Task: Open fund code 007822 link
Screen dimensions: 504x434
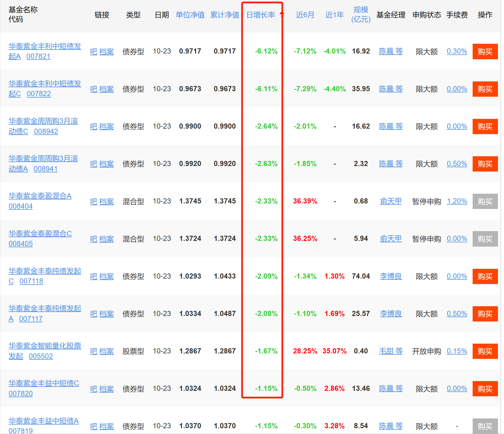Action: click(39, 94)
